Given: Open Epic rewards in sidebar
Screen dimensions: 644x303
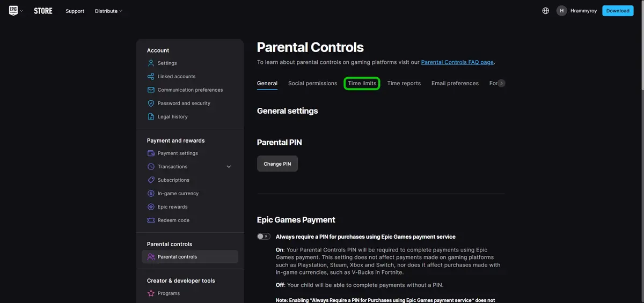Looking at the screenshot, I should [x=172, y=207].
